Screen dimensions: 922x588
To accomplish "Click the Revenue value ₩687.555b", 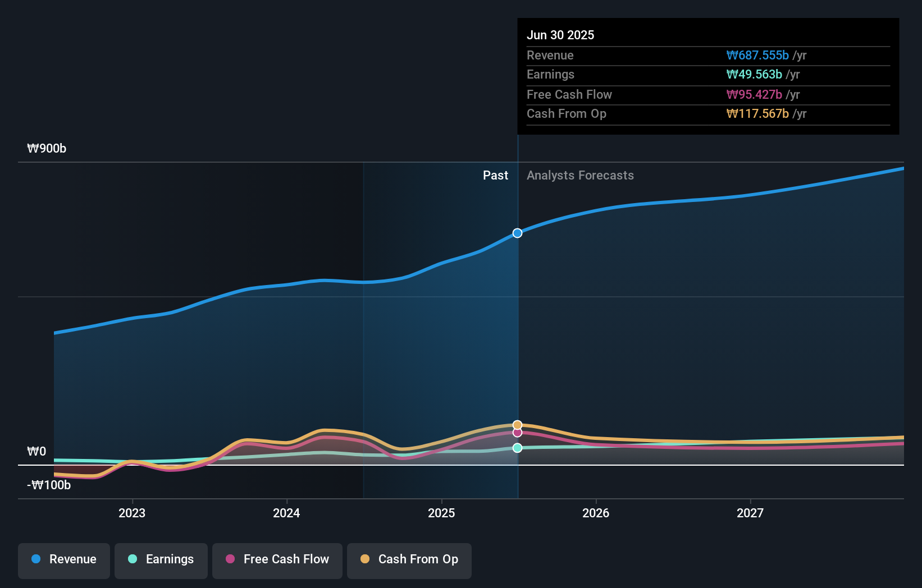I will click(758, 56).
